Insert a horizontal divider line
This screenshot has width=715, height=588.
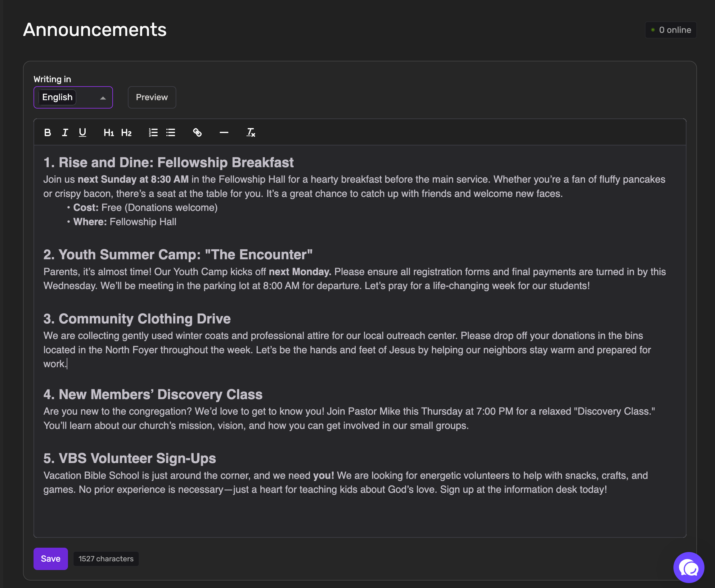[224, 132]
